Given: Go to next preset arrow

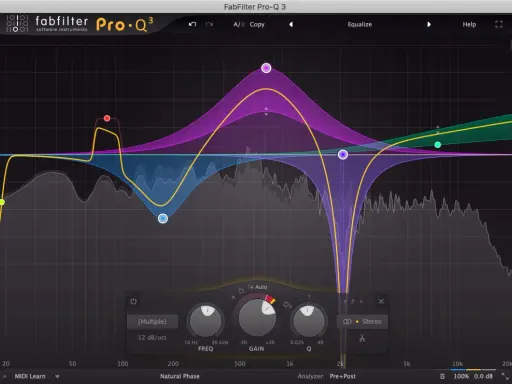Looking at the screenshot, I should (x=429, y=24).
